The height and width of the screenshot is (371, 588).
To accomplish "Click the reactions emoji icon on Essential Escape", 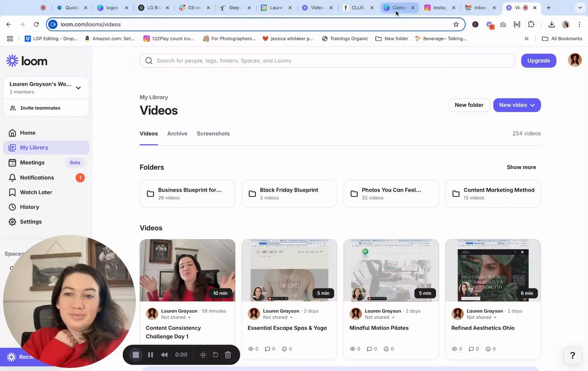I will [284, 349].
